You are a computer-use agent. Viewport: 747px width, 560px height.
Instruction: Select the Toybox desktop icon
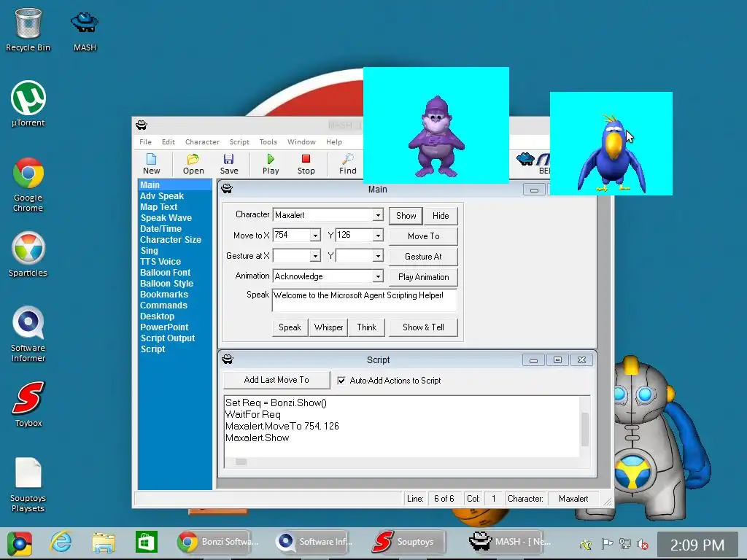[28, 404]
